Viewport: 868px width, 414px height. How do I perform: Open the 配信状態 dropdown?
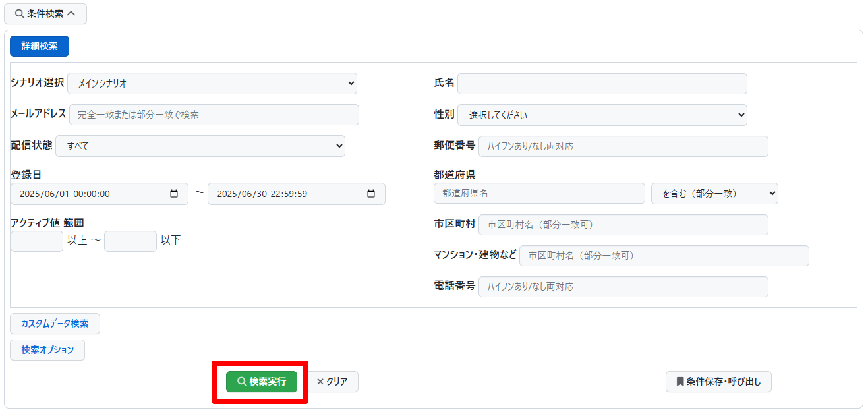pos(200,146)
